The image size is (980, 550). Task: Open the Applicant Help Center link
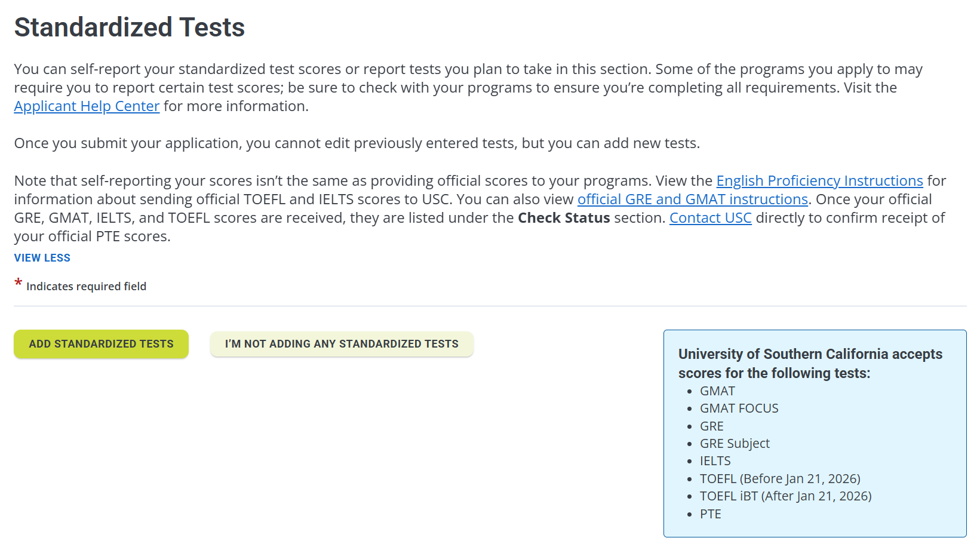click(x=87, y=106)
